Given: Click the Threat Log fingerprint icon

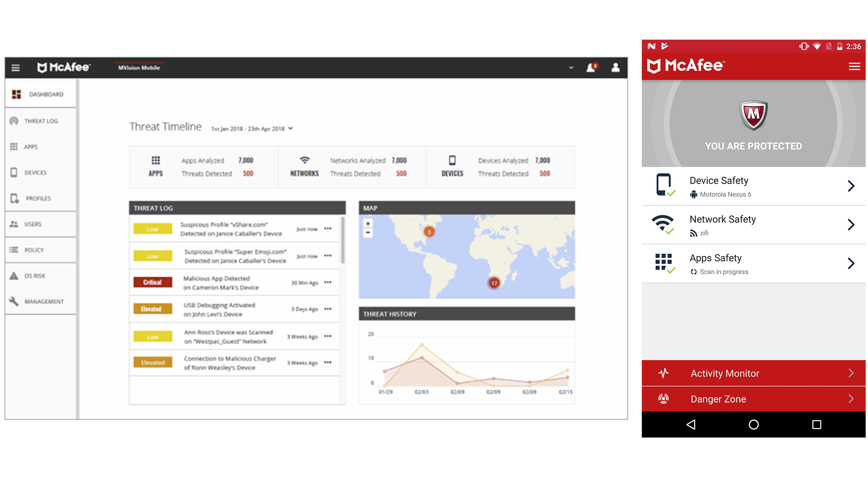Looking at the screenshot, I should point(14,121).
